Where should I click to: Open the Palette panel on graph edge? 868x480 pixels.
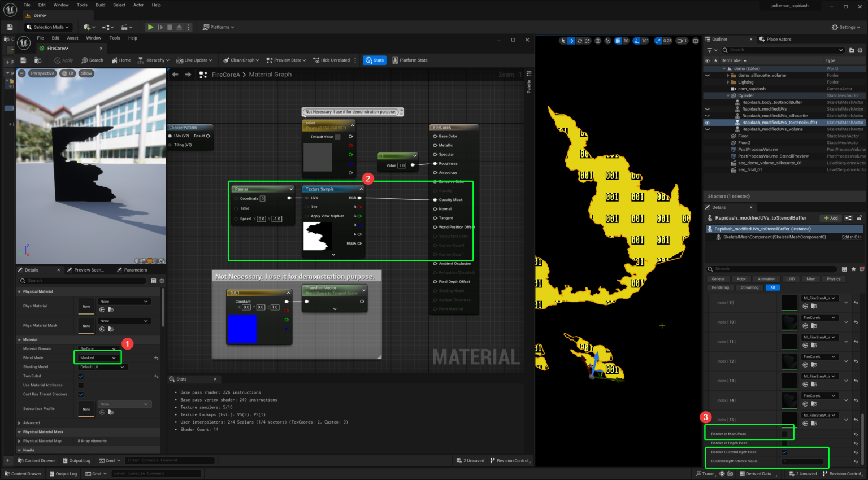529,86
